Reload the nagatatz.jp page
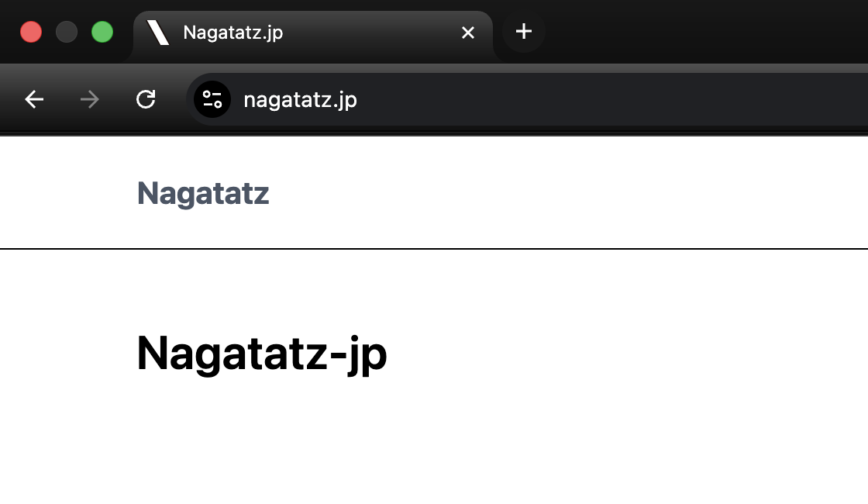This screenshot has height=504, width=868. coord(146,99)
